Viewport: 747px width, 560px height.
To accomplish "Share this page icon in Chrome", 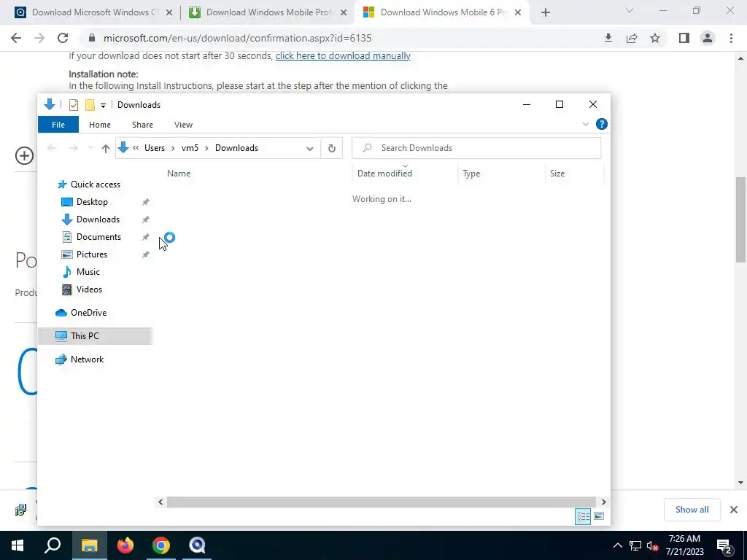I will pos(632,38).
